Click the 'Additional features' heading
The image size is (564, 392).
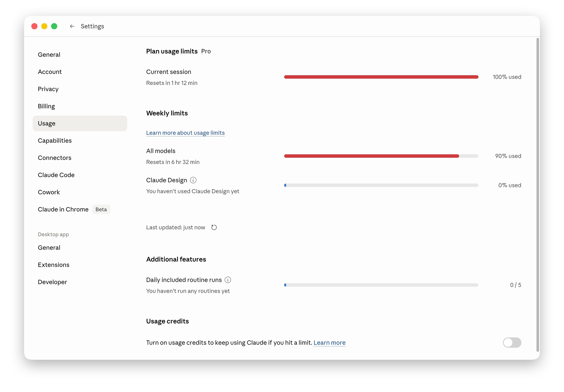(176, 259)
